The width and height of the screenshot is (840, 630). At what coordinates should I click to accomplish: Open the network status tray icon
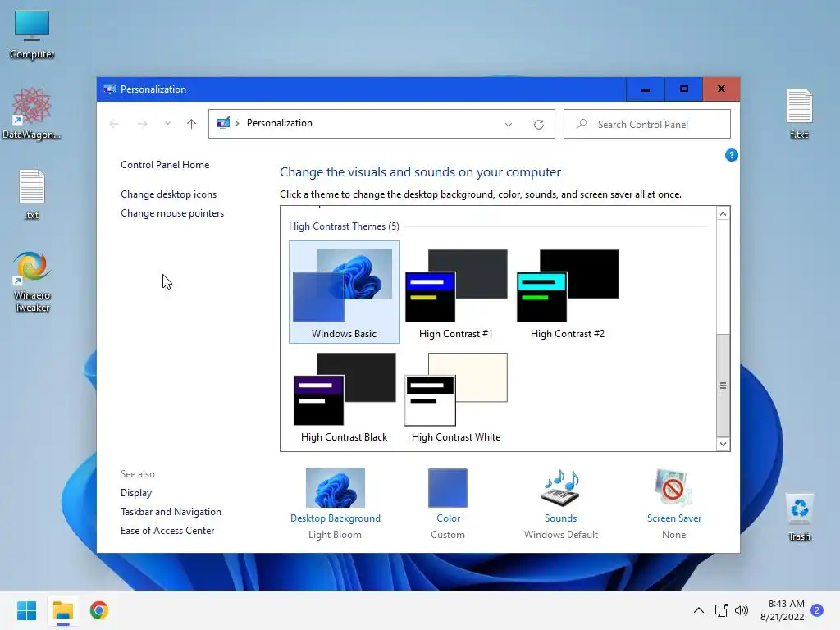coord(722,610)
